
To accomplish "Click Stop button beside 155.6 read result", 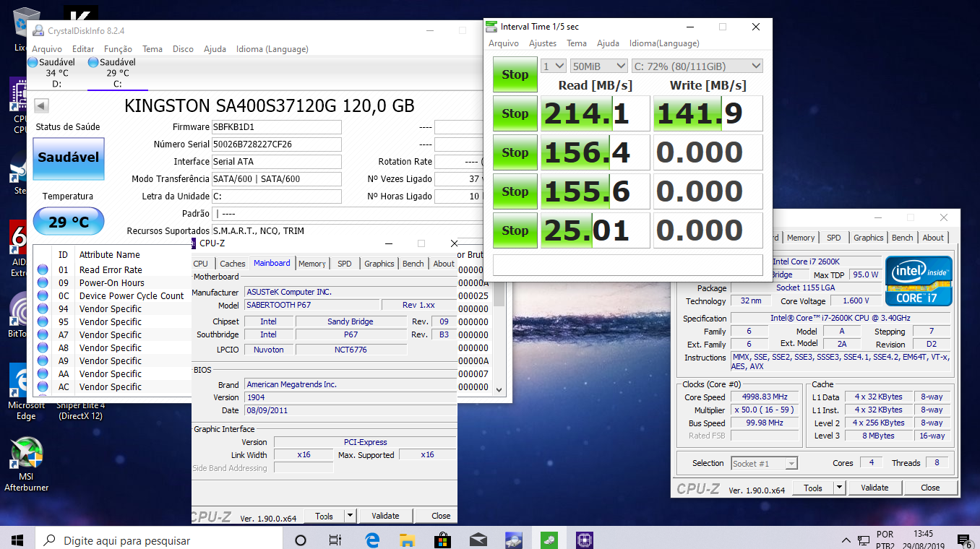I will pyautogui.click(x=515, y=191).
